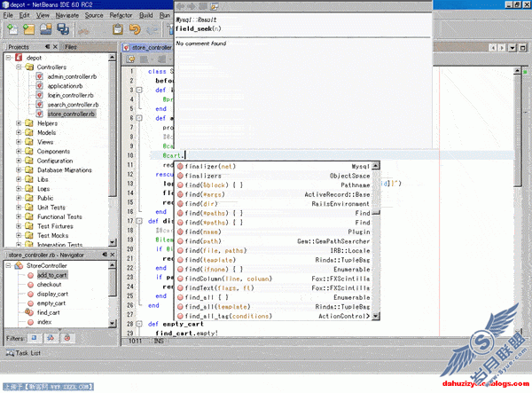
Task: Click the Open Project toolbar icon
Action: (46, 29)
